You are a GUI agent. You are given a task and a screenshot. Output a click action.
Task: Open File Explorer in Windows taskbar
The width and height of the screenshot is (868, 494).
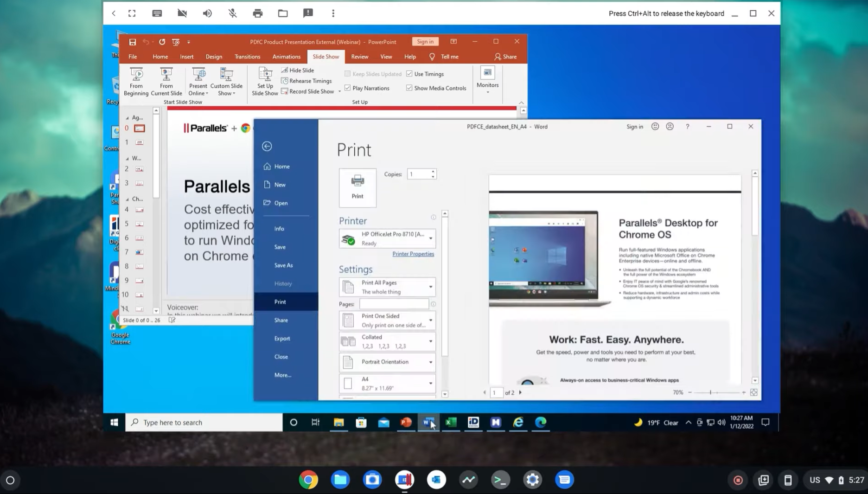pyautogui.click(x=338, y=422)
